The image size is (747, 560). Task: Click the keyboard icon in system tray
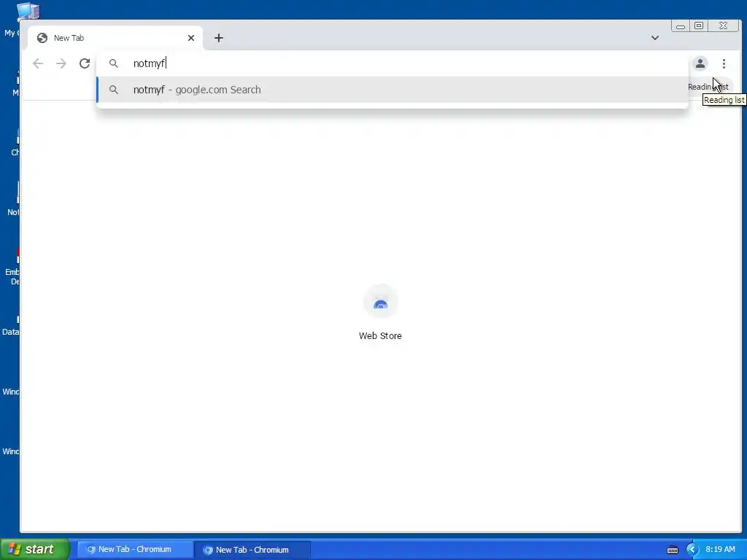[673, 550]
